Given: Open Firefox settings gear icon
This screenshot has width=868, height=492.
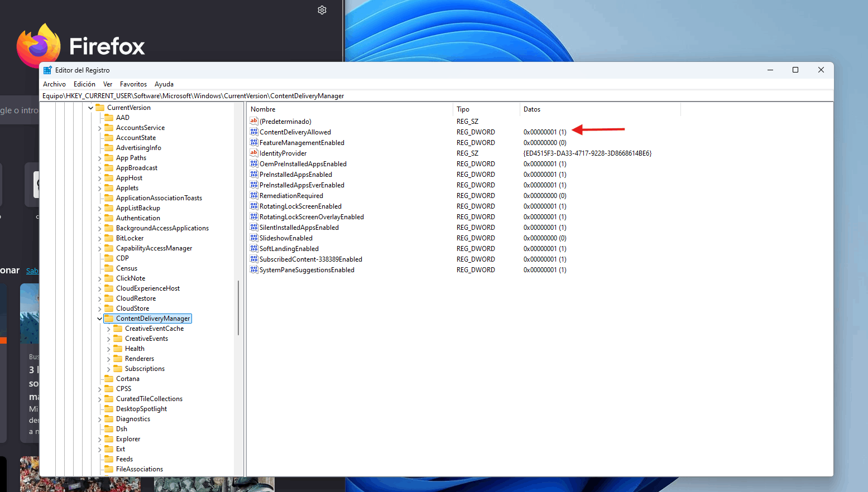Looking at the screenshot, I should pyautogui.click(x=322, y=10).
